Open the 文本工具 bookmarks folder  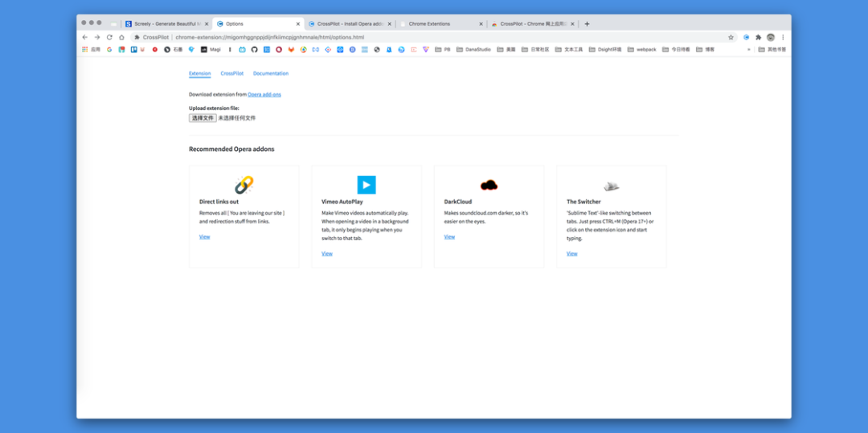point(569,49)
